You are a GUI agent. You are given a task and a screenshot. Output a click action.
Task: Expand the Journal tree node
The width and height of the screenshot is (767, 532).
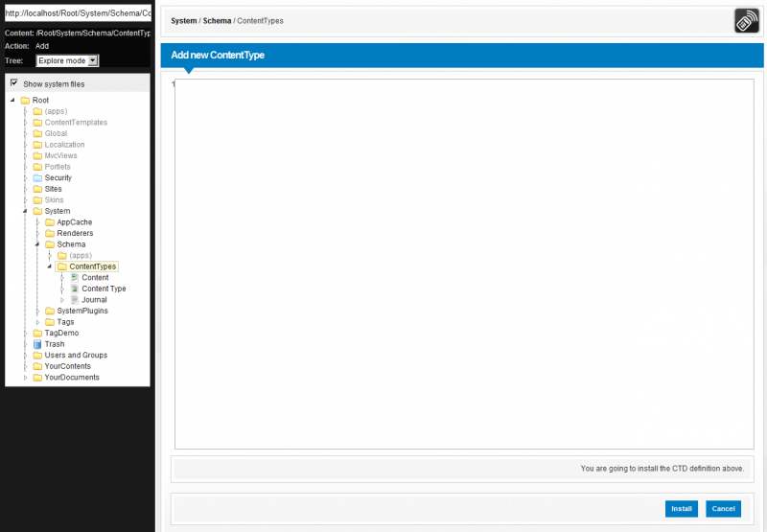point(62,300)
